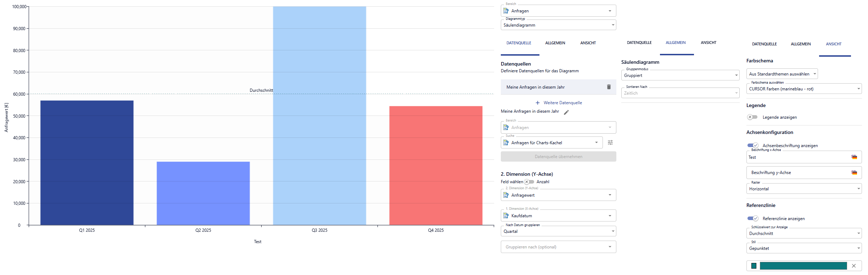Turn off the Referenzlinie anzeigen switch
Image resolution: width=868 pixels, height=275 pixels.
(x=753, y=218)
